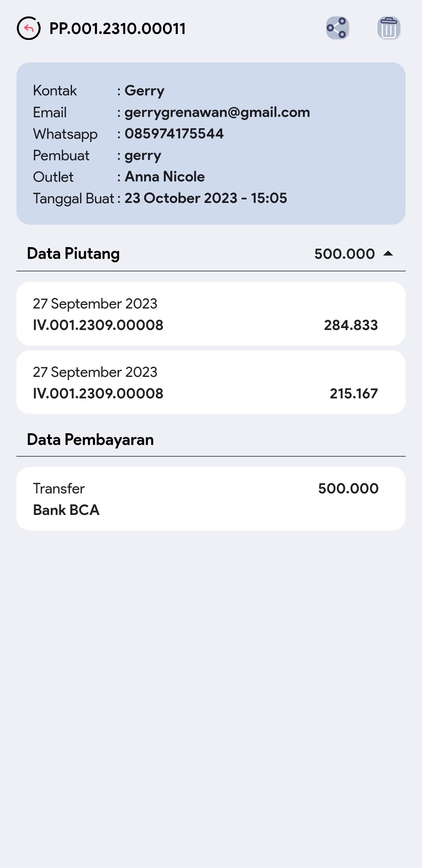
Task: Tap the contact name Gerry
Action: point(144,91)
